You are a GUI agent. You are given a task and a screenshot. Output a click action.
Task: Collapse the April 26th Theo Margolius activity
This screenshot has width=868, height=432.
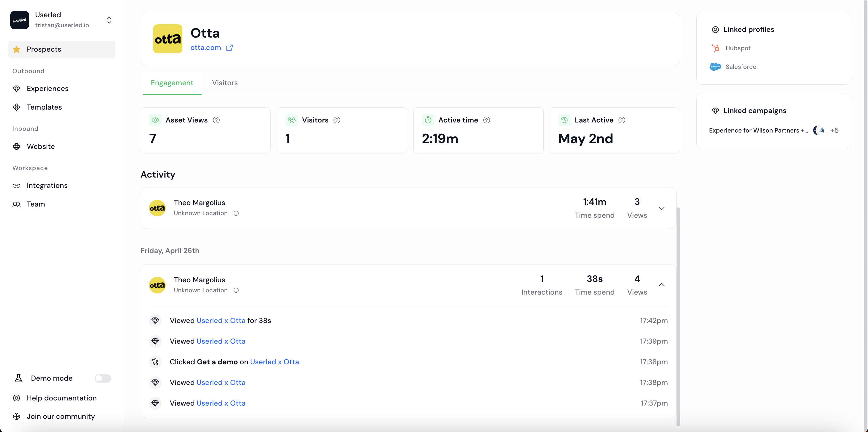(662, 285)
